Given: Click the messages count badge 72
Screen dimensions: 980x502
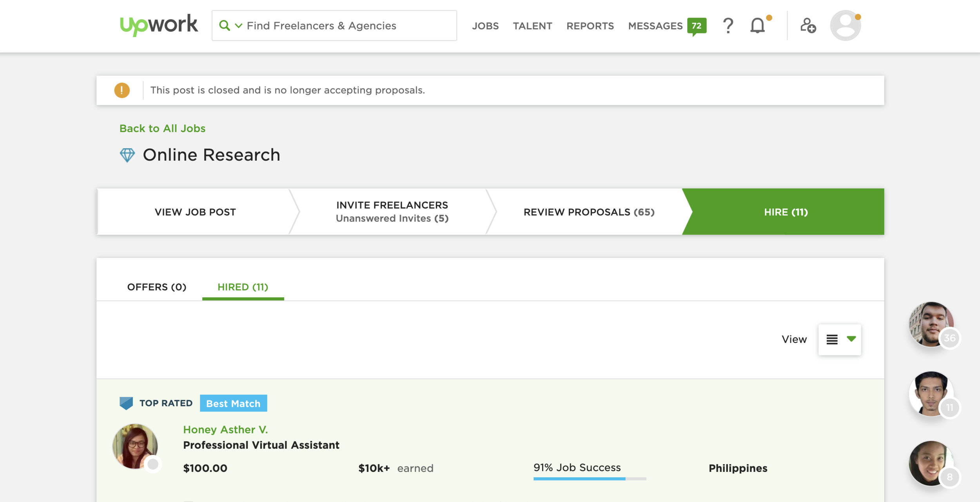Looking at the screenshot, I should 697,26.
